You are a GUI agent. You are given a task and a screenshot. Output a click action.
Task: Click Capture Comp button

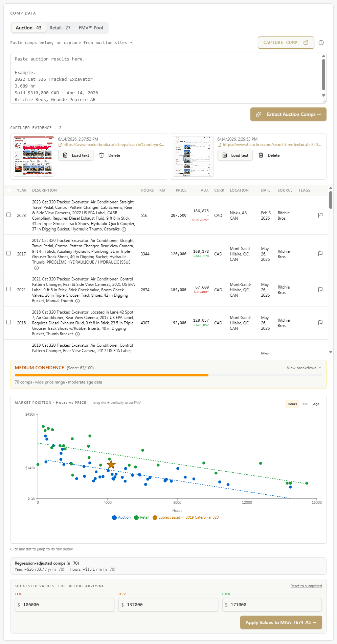[x=286, y=43]
